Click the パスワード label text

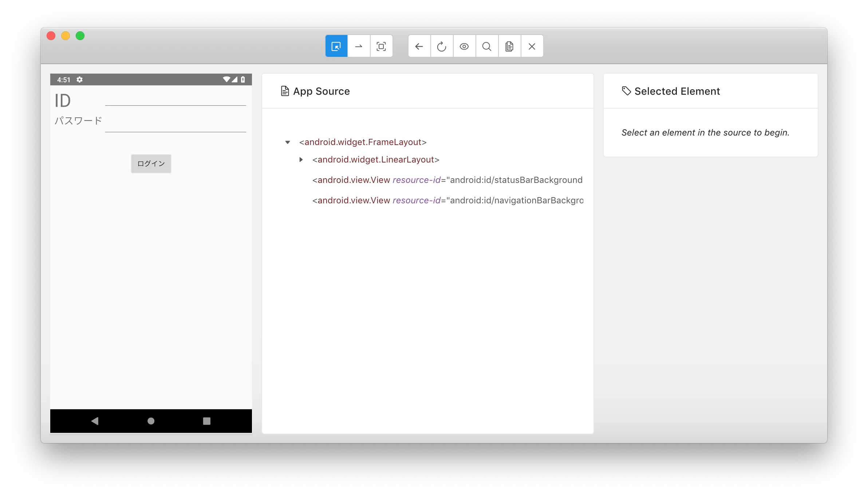click(x=78, y=121)
